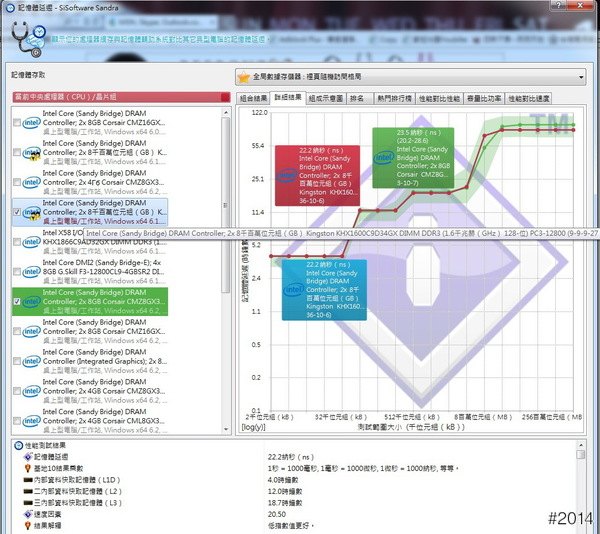Click the Intel icon of the 2x 4Гб Corsair CMZ8GX3 row

click(x=31, y=182)
